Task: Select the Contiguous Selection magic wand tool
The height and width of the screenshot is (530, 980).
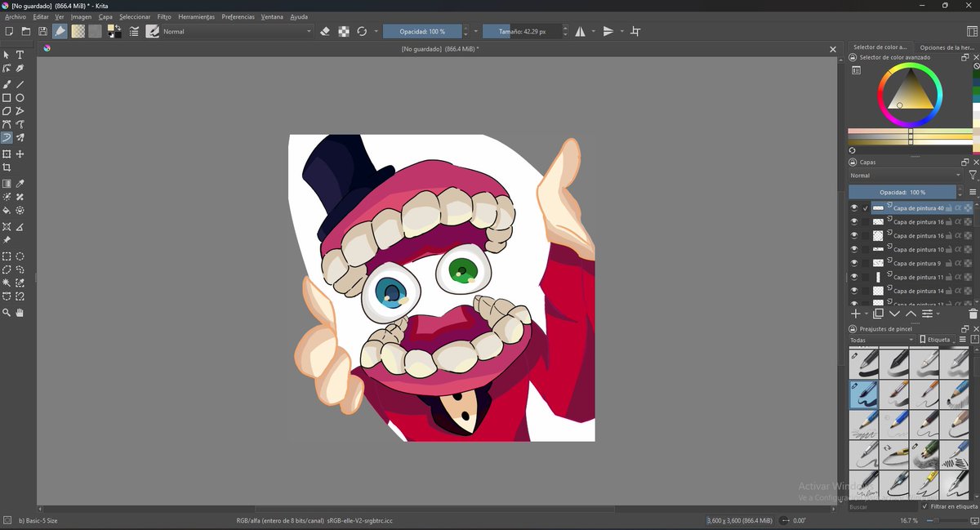Action: pos(7,283)
